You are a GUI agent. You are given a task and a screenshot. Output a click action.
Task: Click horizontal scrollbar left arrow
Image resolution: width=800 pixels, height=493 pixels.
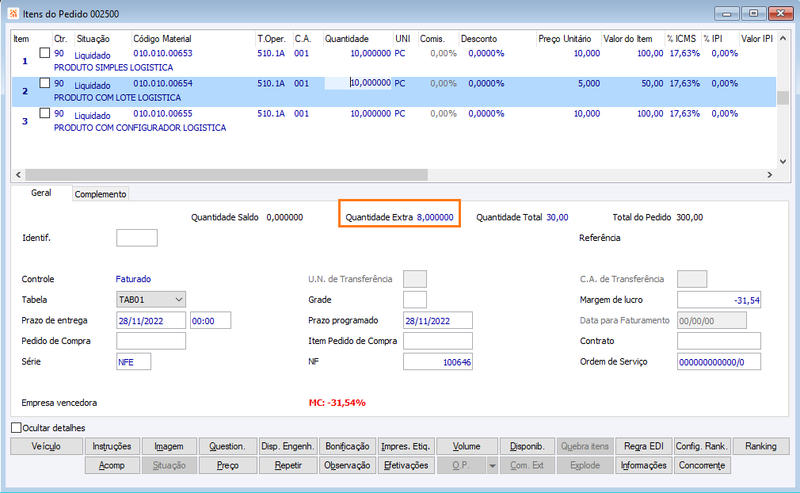click(18, 175)
